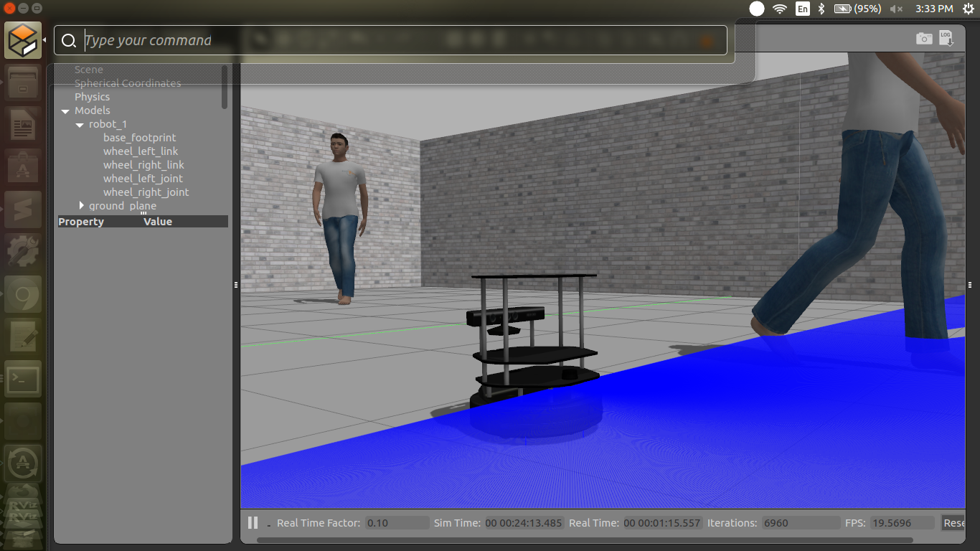
Task: Click the HUD search magnifier icon
Action: click(69, 41)
